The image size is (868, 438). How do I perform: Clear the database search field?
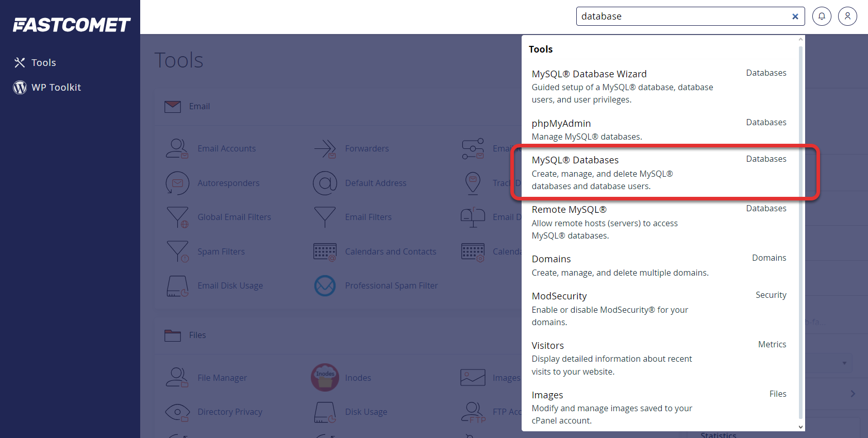pos(795,16)
